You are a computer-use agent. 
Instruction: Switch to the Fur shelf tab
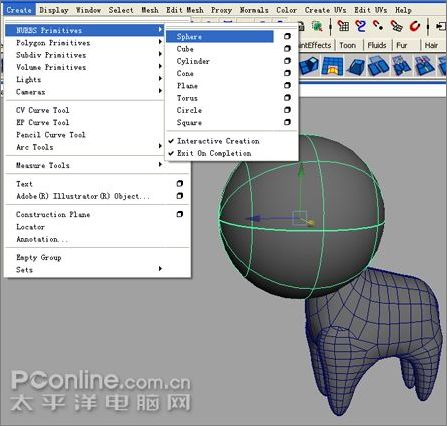point(402,45)
